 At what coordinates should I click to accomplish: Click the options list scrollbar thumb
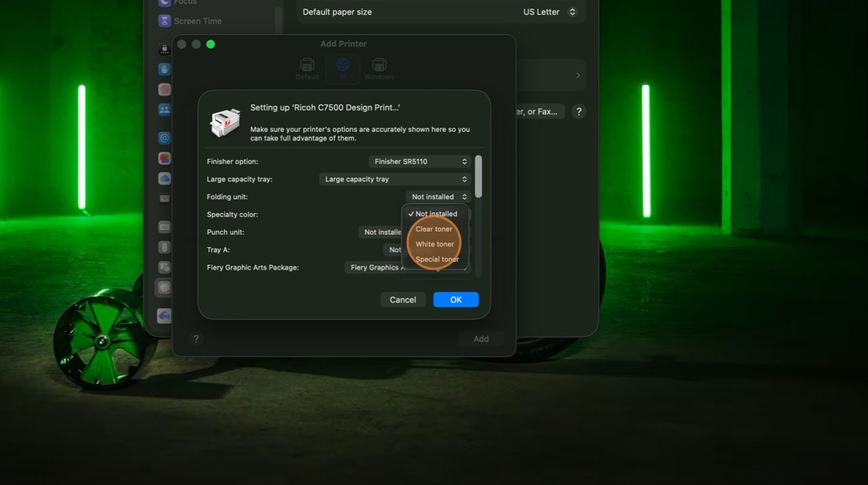[478, 176]
